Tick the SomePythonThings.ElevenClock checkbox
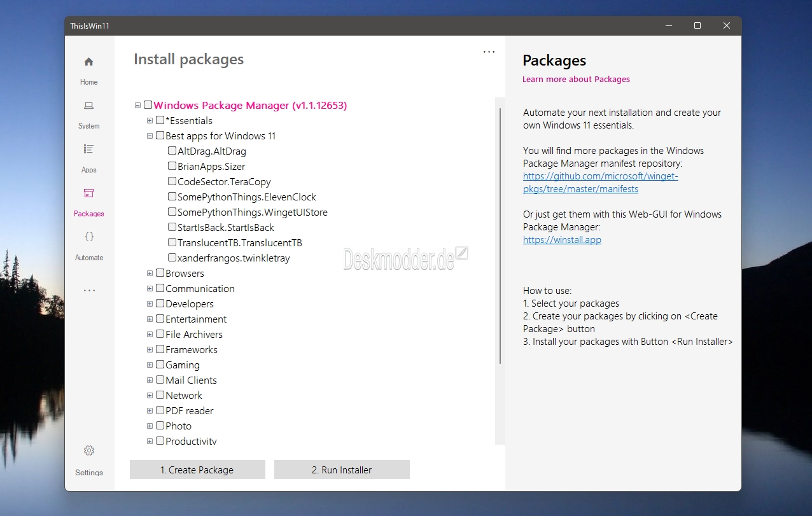The width and height of the screenshot is (812, 516). 172,197
